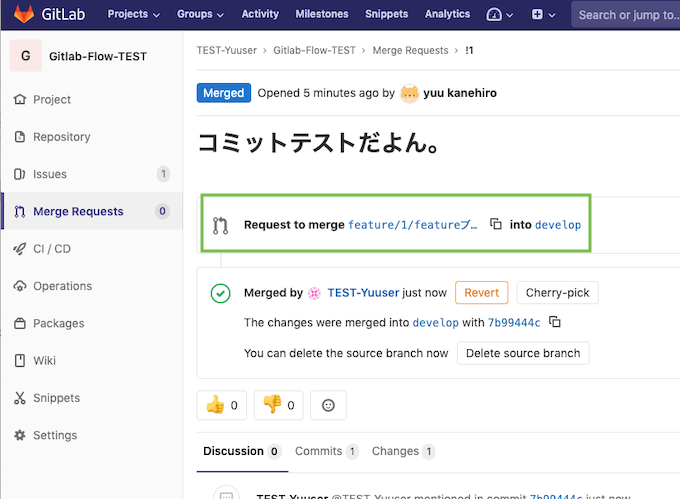Click TEST-Yuuser in the breadcrumb
This screenshot has width=680, height=499.
tap(226, 50)
